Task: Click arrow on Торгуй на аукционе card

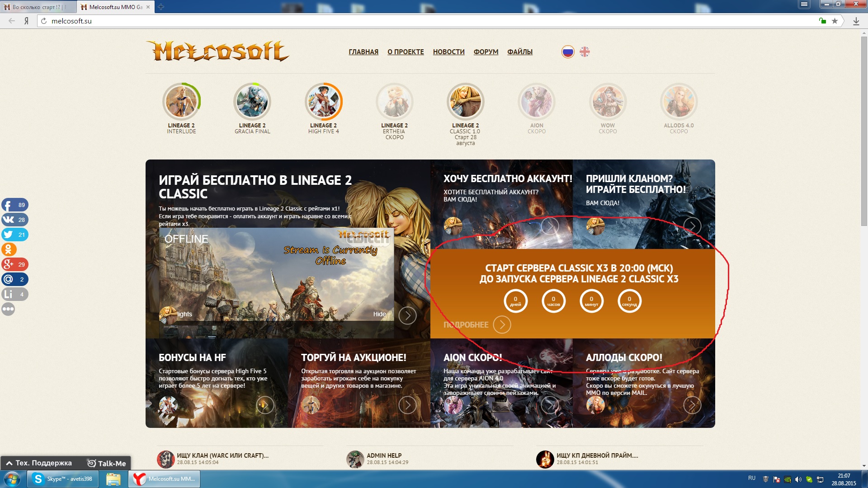Action: (407, 405)
